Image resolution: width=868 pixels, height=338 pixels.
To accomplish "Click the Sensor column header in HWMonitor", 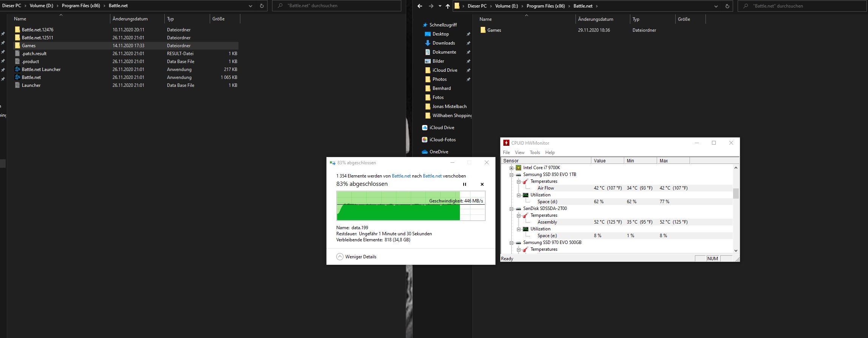I will tap(546, 161).
